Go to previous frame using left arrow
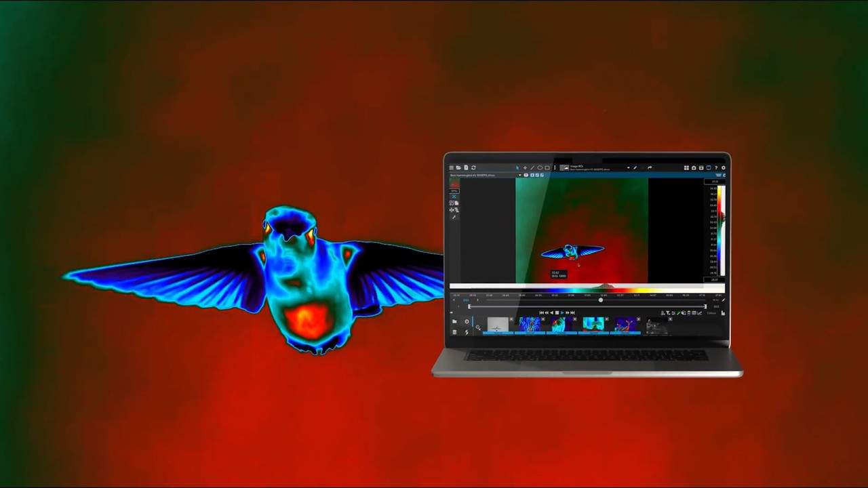Viewport: 868px width, 488px height. pyautogui.click(x=454, y=300)
